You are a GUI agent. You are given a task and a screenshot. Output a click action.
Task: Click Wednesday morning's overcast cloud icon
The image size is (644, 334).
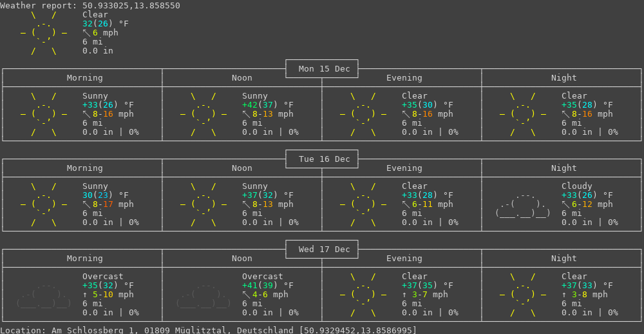tap(44, 295)
